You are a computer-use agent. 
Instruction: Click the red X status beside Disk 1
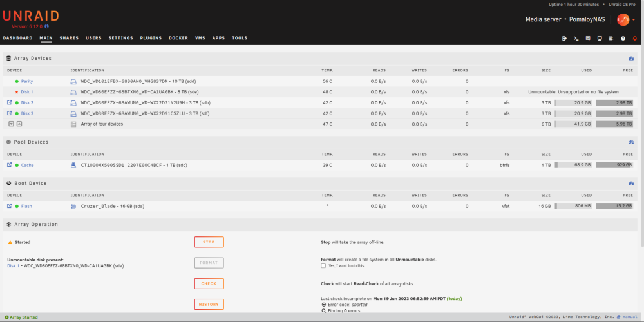click(x=17, y=92)
